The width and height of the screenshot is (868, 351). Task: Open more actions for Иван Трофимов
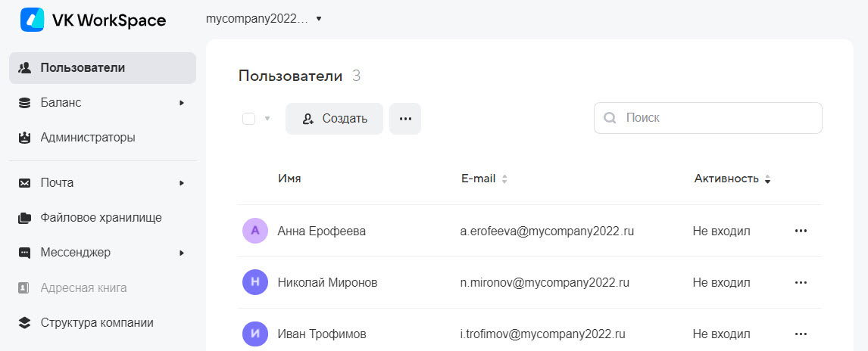point(801,334)
